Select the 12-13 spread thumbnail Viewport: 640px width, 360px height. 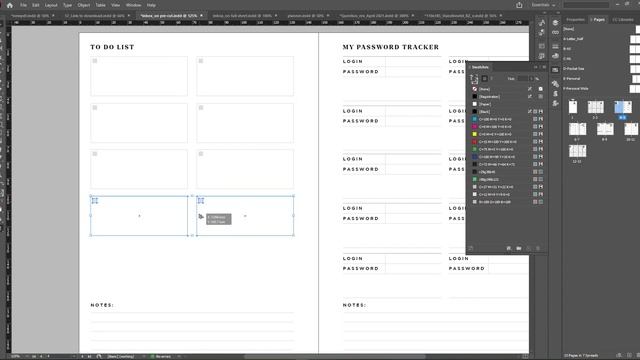pyautogui.click(x=577, y=151)
